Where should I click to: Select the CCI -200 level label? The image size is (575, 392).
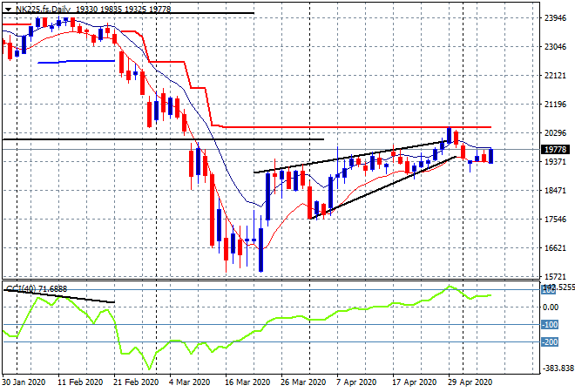(x=550, y=342)
